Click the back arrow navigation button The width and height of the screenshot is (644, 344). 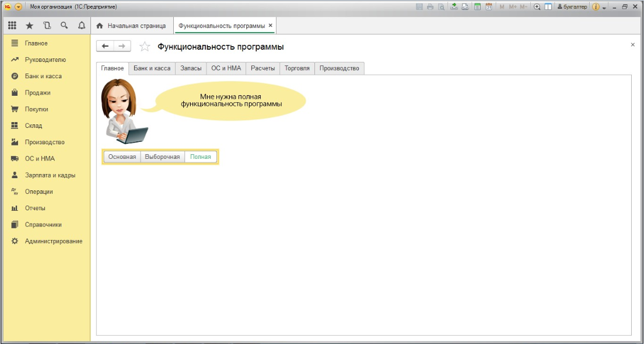tap(105, 46)
